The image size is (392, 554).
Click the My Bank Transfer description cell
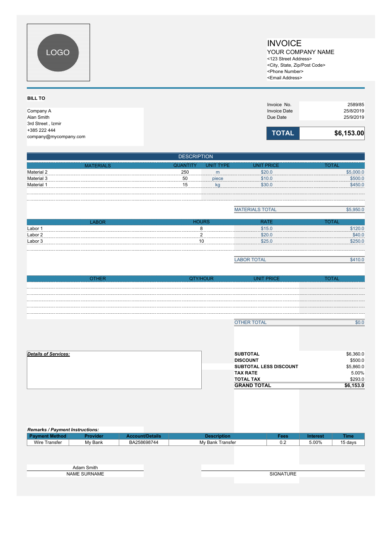[218, 442]
